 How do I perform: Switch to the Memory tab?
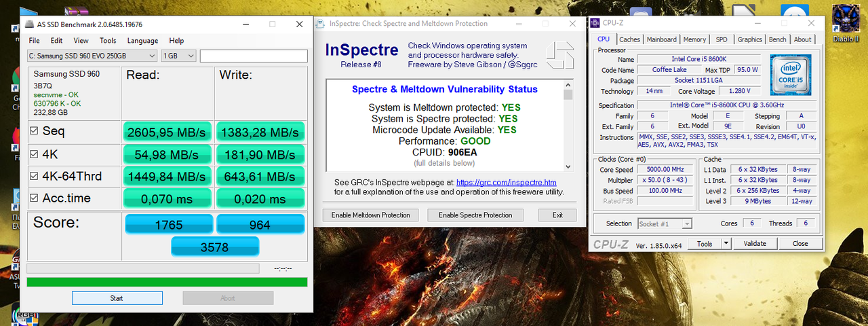[x=694, y=39]
